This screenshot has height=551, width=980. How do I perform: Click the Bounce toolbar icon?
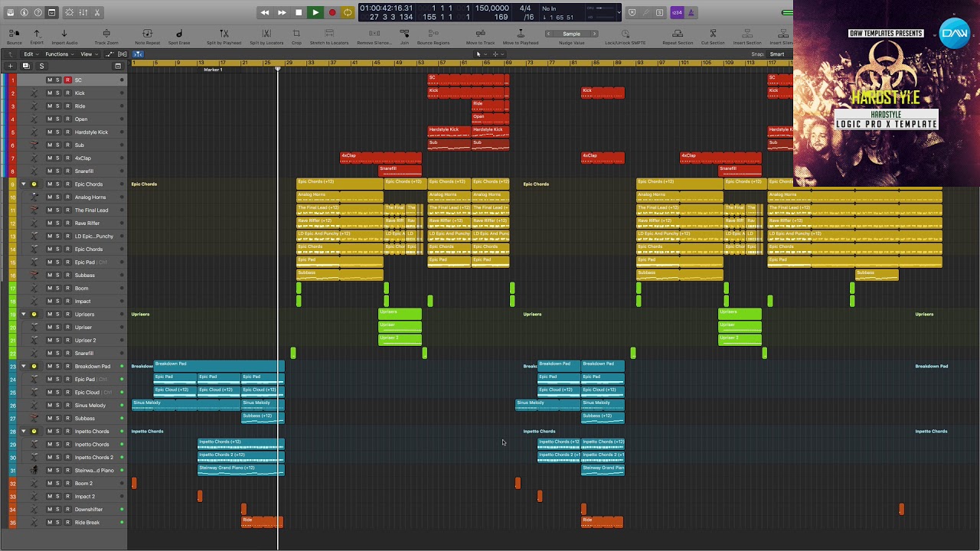15,34
